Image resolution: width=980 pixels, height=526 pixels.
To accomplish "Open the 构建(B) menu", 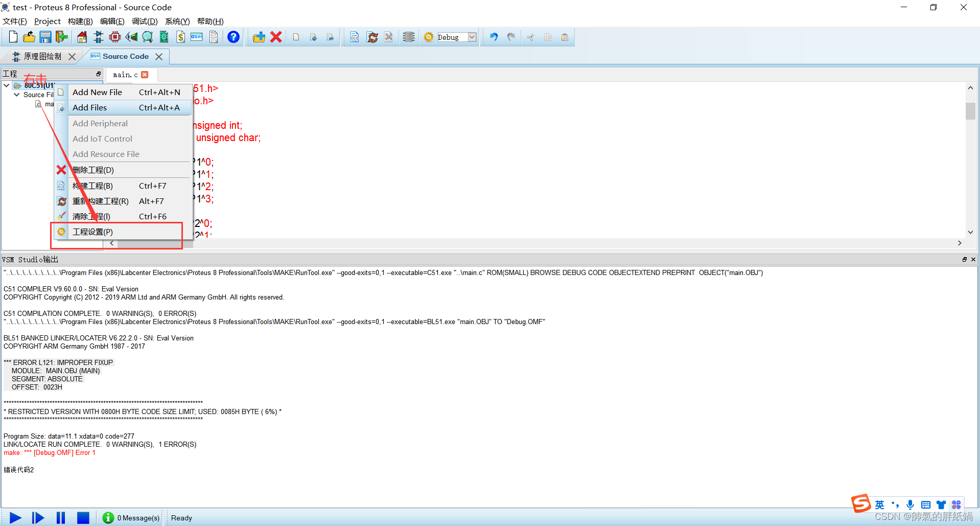I will click(x=80, y=21).
